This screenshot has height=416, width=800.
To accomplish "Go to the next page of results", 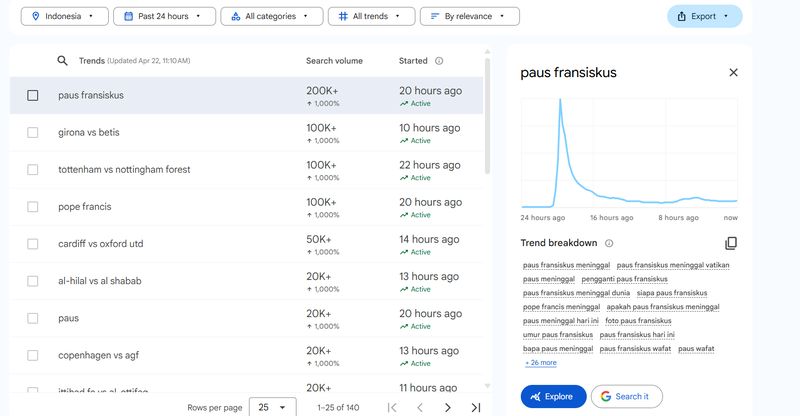I will click(447, 407).
